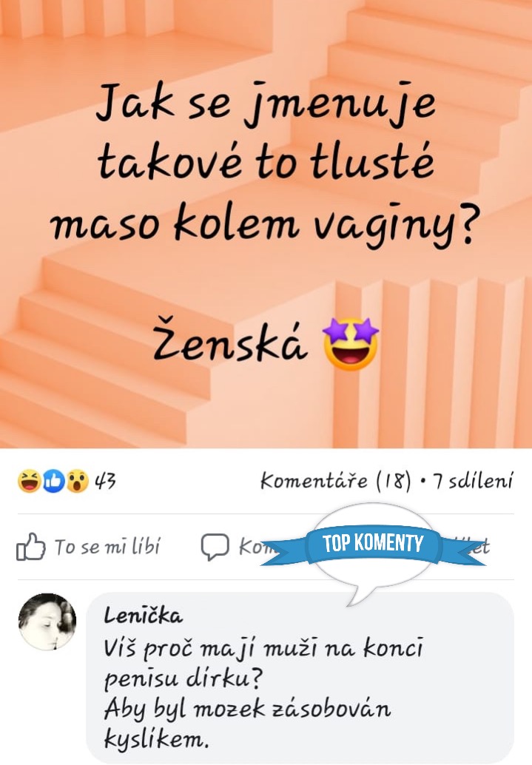Click the speech bubble comment icon

[215, 547]
